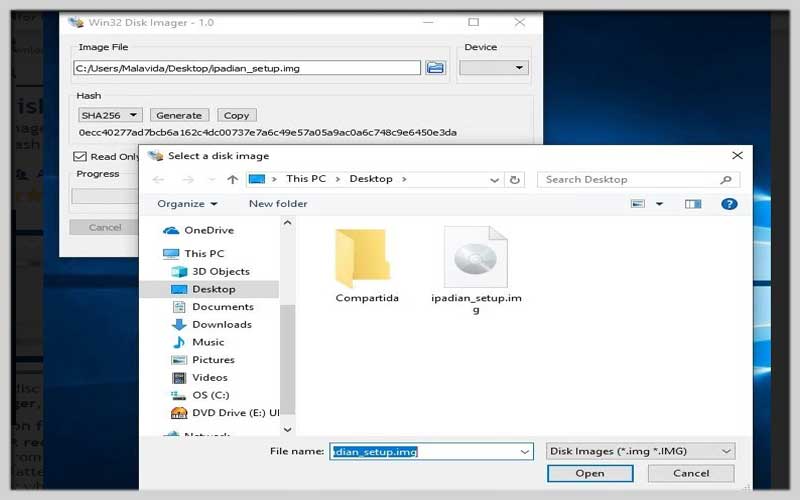Go back with the dialog's back arrow
Image resolution: width=800 pixels, height=500 pixels.
pyautogui.click(x=159, y=180)
